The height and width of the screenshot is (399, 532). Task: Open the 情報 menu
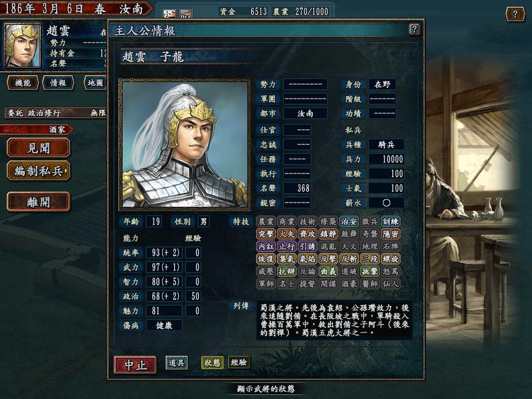pyautogui.click(x=58, y=83)
